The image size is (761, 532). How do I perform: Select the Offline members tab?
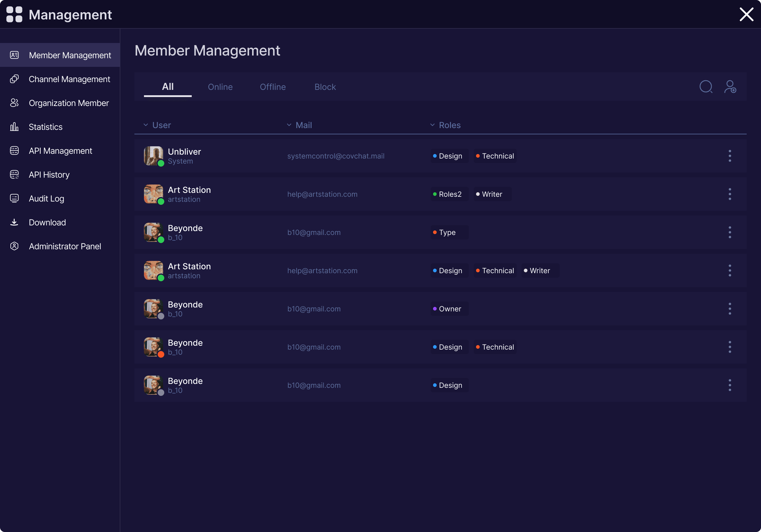click(272, 87)
